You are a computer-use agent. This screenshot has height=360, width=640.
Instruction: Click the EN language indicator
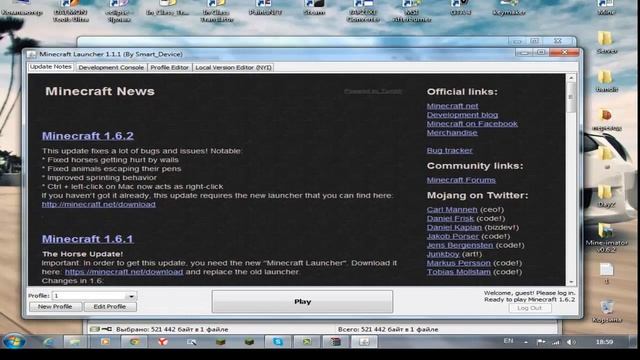[508, 341]
